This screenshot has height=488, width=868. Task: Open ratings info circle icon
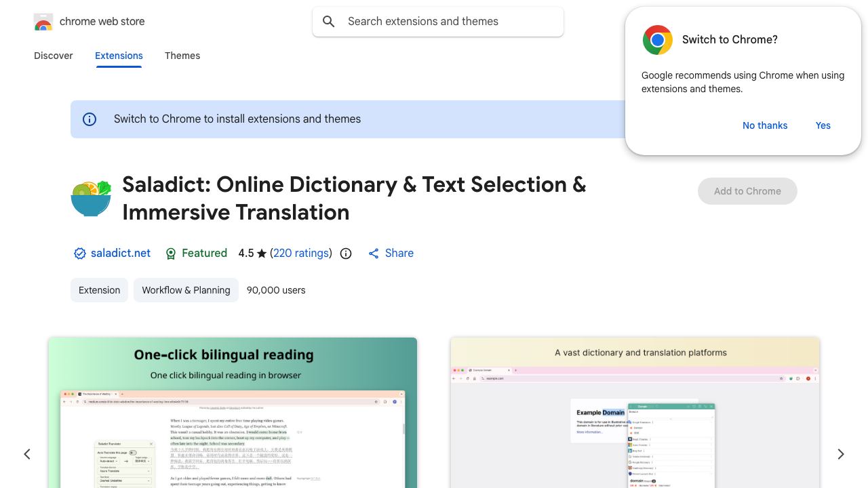346,253
